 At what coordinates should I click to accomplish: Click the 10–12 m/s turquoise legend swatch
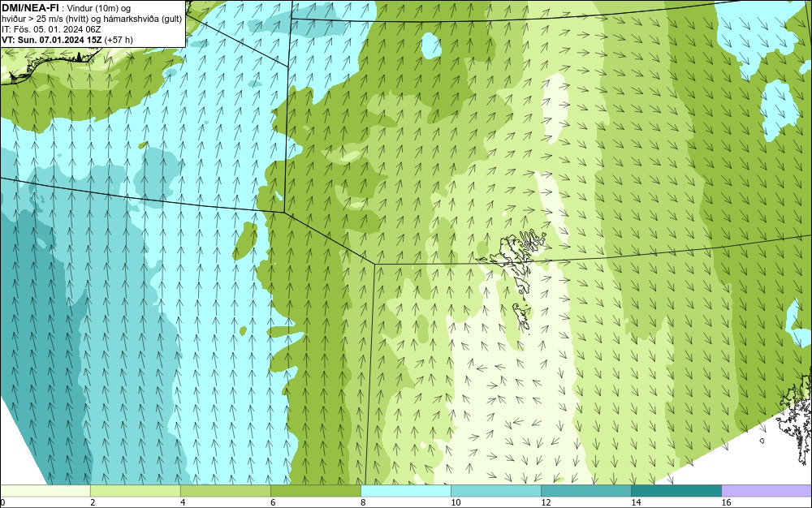click(x=495, y=490)
